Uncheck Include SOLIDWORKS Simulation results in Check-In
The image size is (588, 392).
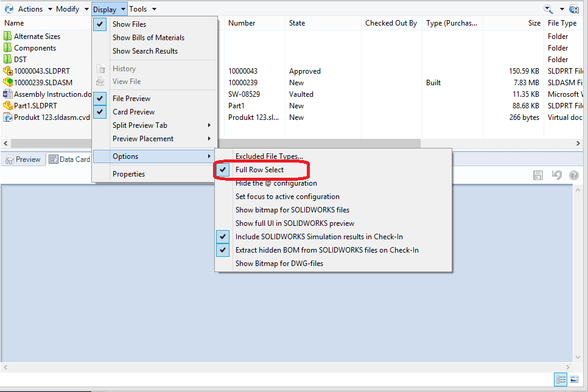[319, 237]
